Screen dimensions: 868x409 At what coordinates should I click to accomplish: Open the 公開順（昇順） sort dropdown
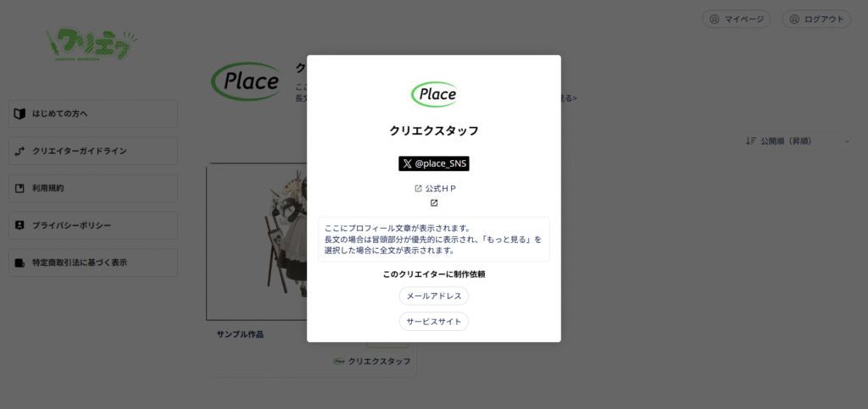point(797,141)
